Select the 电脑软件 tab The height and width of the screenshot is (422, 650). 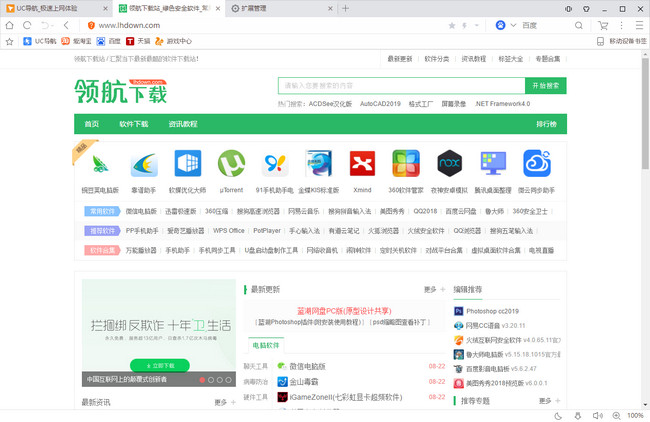coord(266,345)
